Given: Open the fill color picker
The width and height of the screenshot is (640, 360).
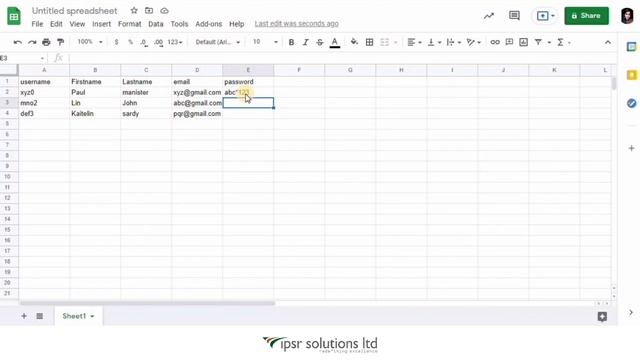Looking at the screenshot, I should click(x=354, y=42).
